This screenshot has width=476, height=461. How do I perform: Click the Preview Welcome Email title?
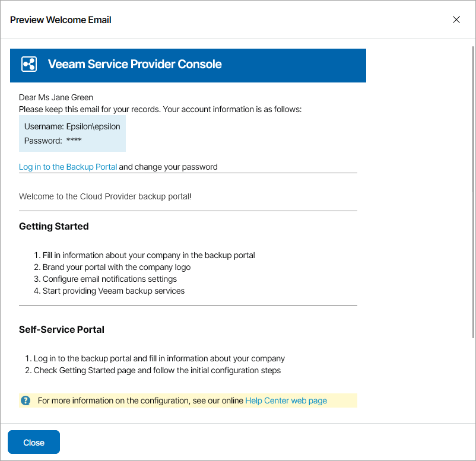tap(60, 20)
